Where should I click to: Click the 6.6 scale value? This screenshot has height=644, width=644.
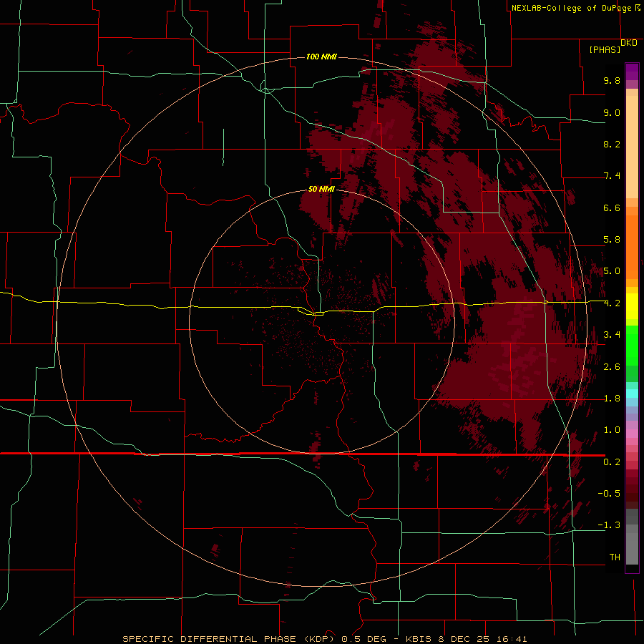tap(612, 208)
